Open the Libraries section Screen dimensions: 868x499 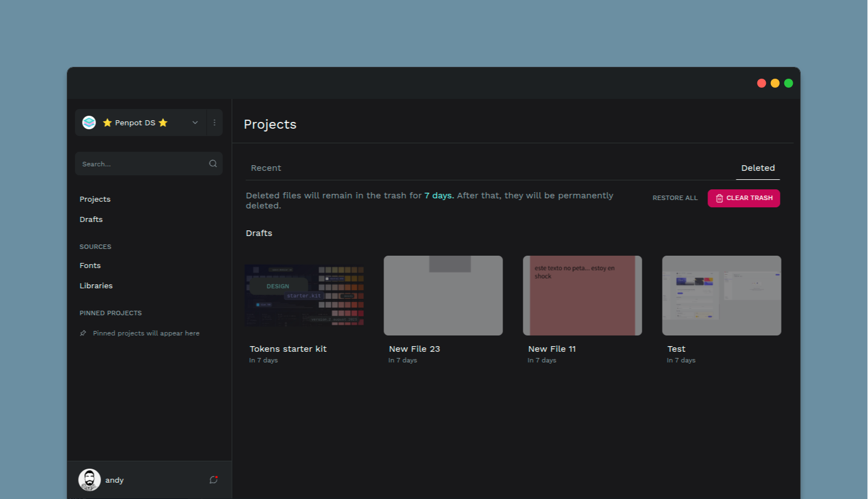pyautogui.click(x=96, y=285)
